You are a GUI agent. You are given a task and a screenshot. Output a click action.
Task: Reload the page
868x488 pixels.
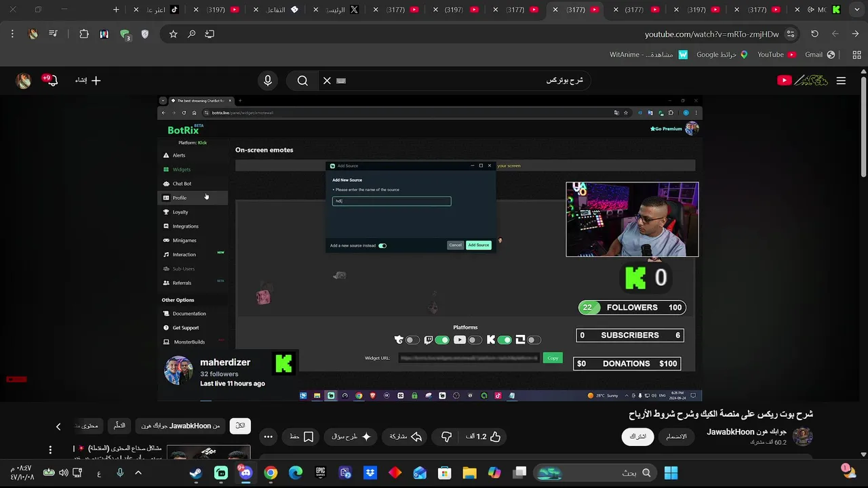pos(814,34)
